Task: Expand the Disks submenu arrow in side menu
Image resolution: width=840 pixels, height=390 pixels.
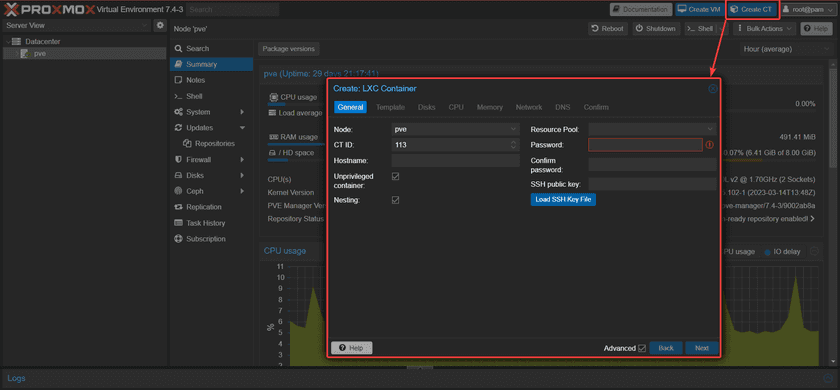Action: click(242, 175)
